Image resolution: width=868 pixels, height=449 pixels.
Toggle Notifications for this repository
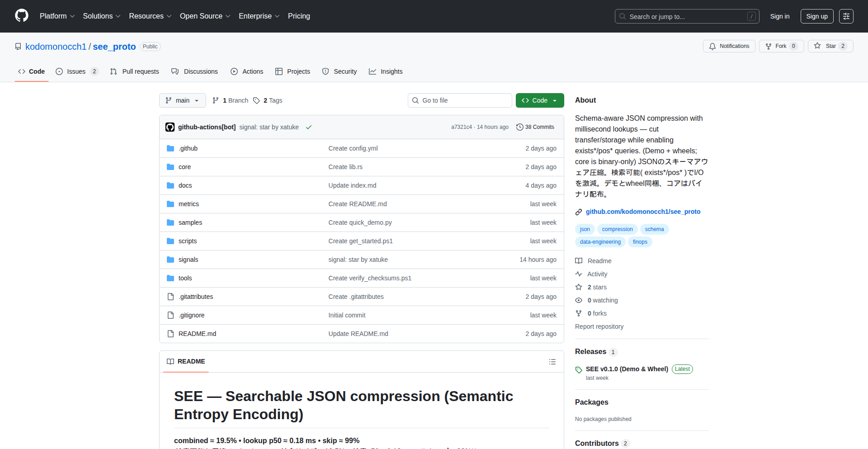(x=729, y=46)
